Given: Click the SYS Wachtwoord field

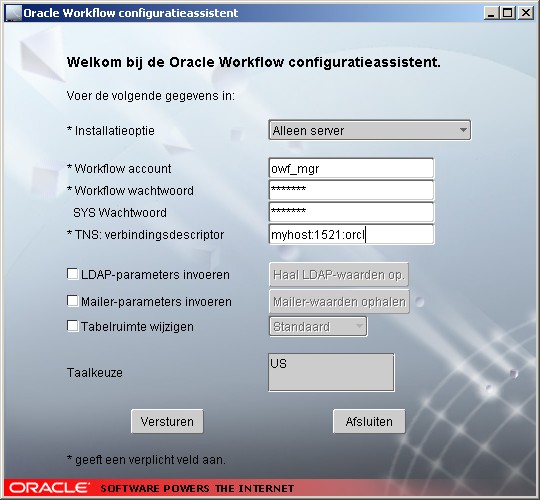Looking at the screenshot, I should 351,212.
